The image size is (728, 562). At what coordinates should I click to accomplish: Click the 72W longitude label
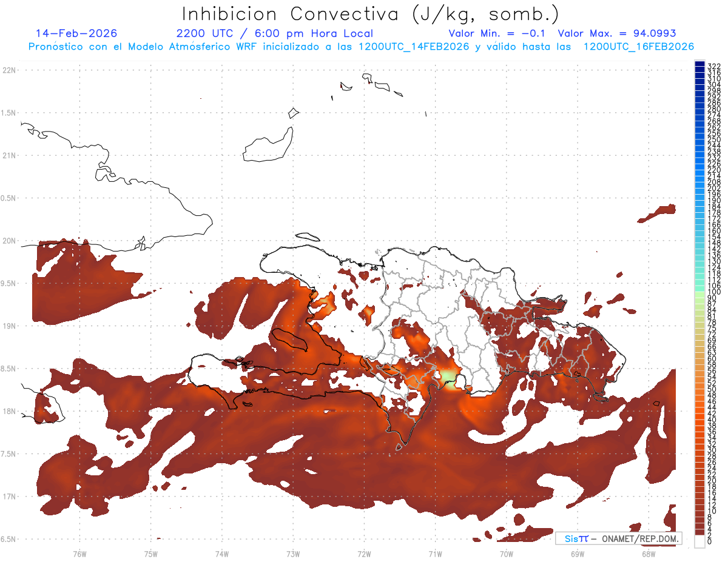(364, 554)
